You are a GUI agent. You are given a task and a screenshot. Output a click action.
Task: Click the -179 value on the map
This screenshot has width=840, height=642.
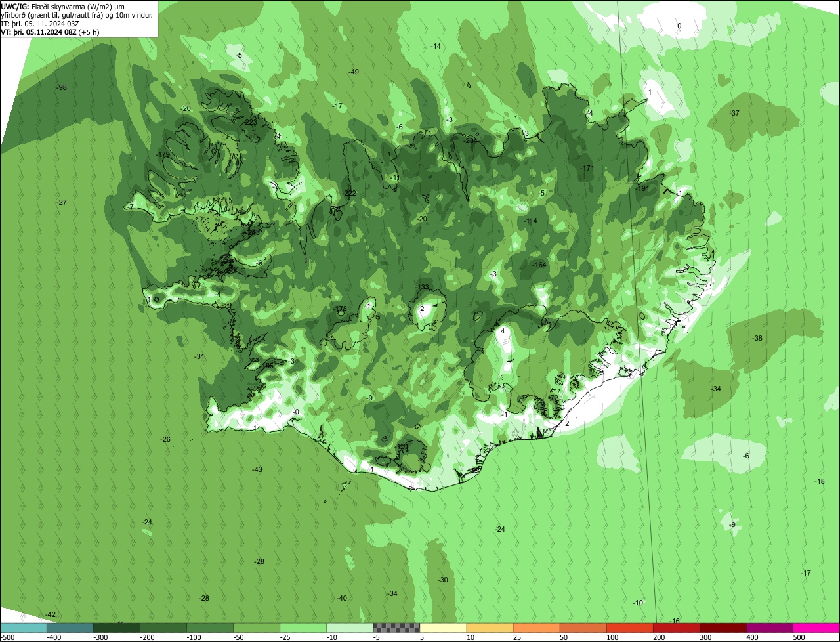(x=163, y=154)
